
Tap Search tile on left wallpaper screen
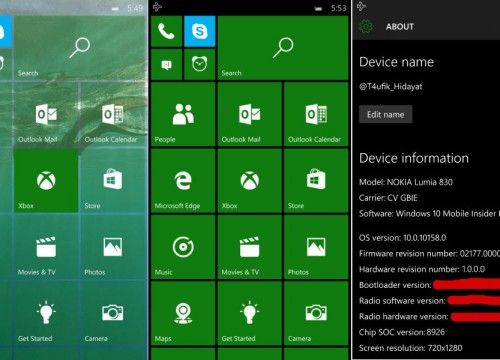pos(80,48)
